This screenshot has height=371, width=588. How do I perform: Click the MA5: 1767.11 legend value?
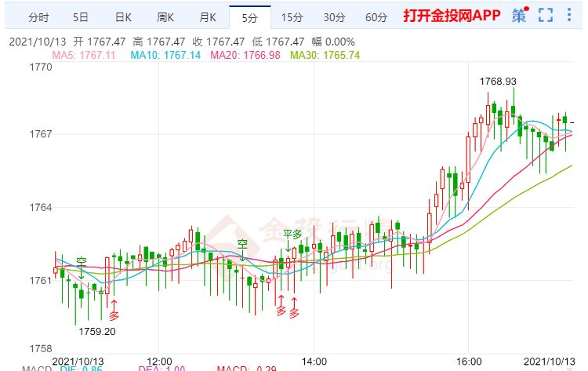pyautogui.click(x=84, y=55)
